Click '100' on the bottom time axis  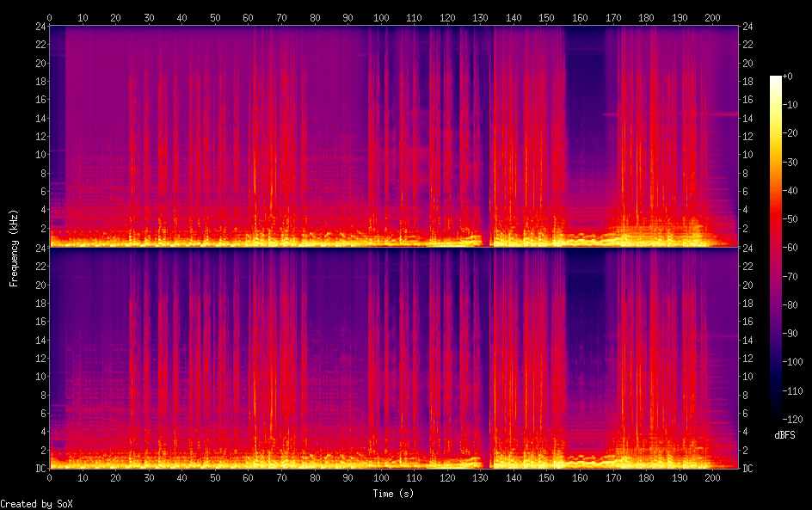point(381,478)
